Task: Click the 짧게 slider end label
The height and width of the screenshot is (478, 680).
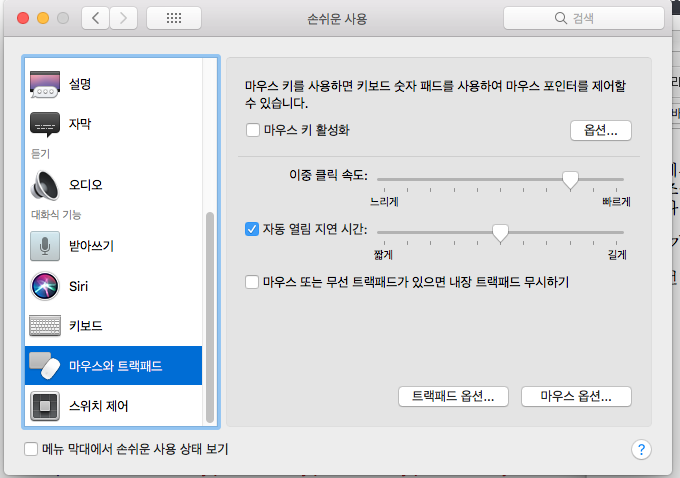Action: tap(383, 255)
